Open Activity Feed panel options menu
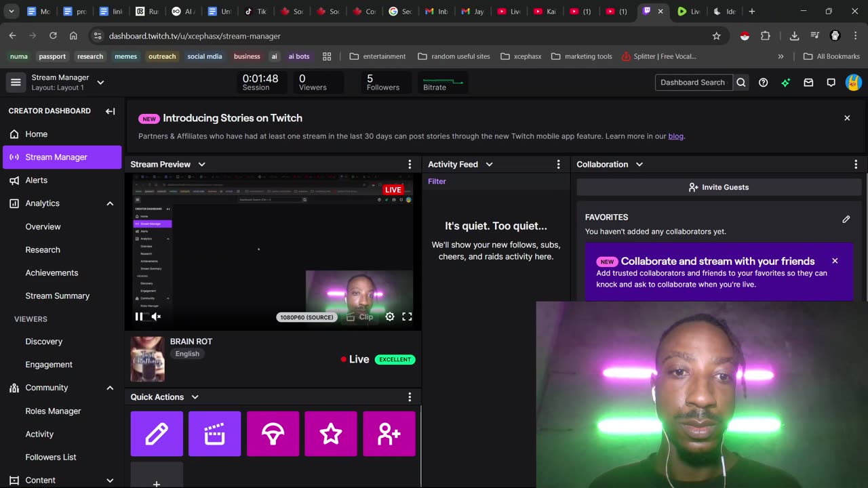 559,165
